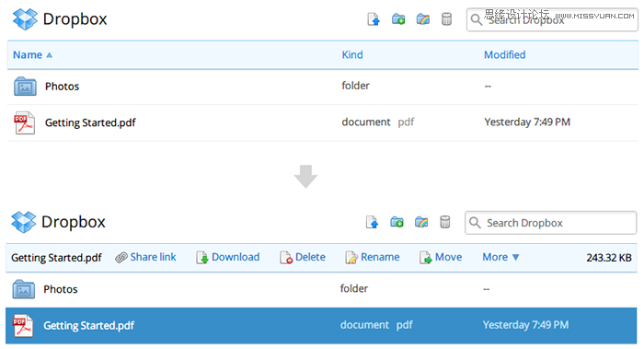Select Getting Started.pdf name in upper list

pos(90,122)
